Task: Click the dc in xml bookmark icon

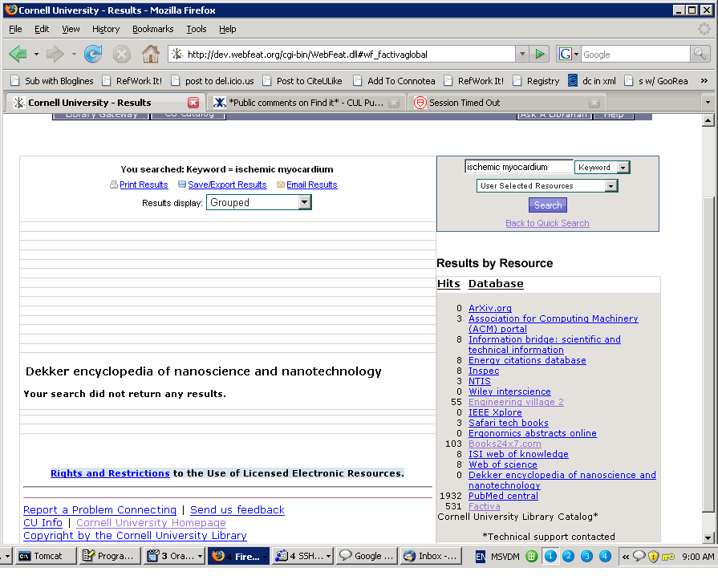Action: point(572,80)
